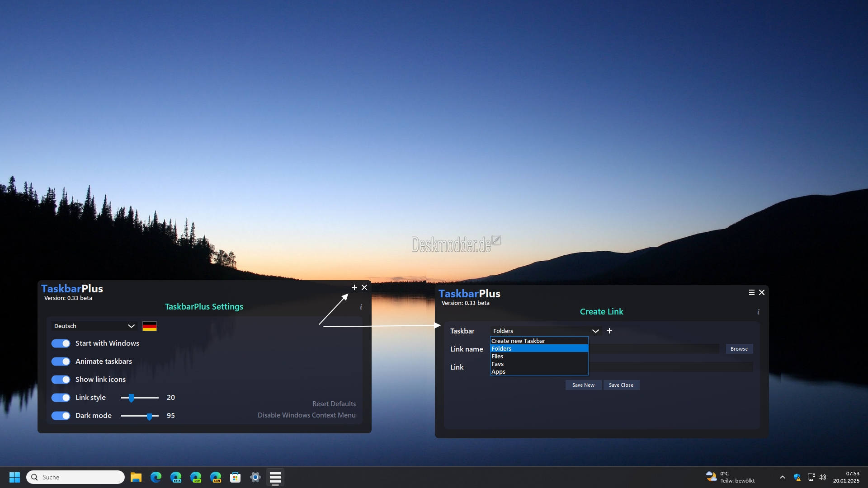This screenshot has height=488, width=868.
Task: Toggle Start with Windows switch
Action: click(61, 343)
